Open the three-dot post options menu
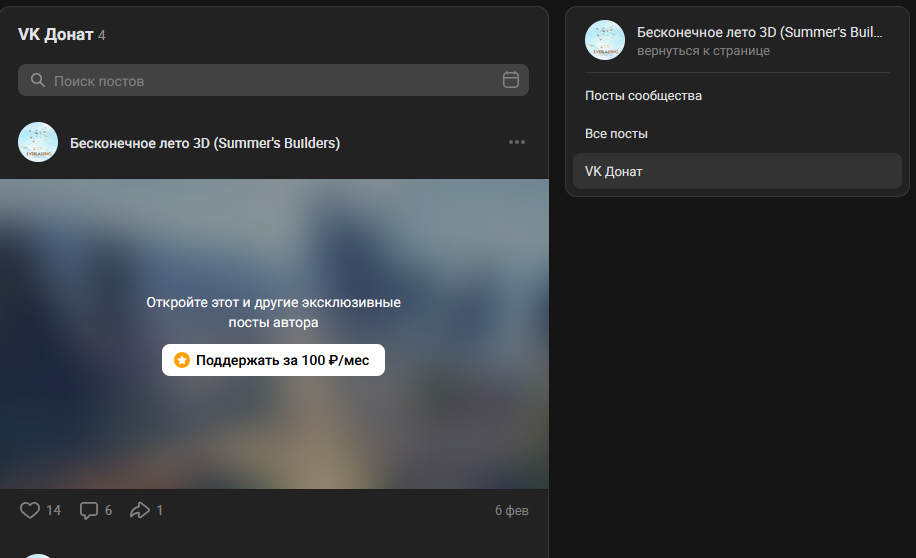This screenshot has width=916, height=558. coord(516,142)
